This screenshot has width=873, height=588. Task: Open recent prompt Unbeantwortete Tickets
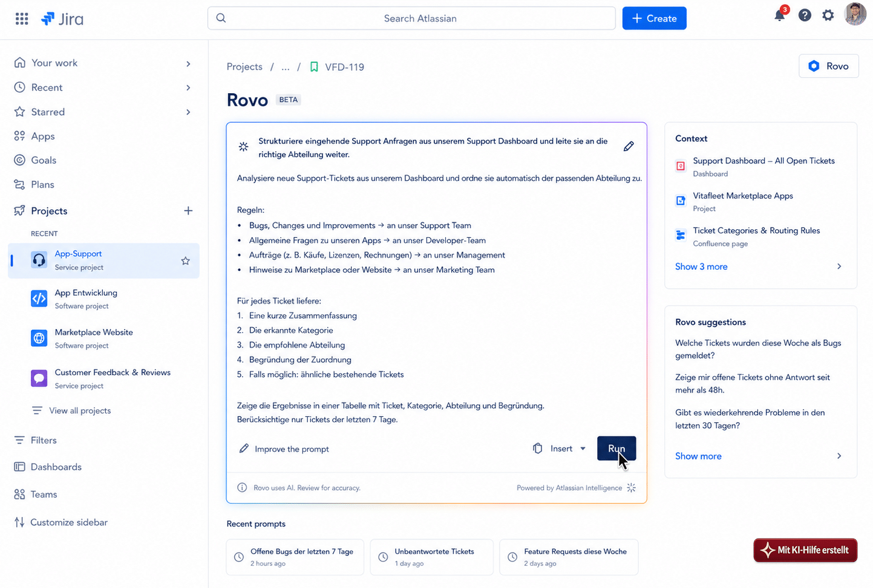(432, 557)
